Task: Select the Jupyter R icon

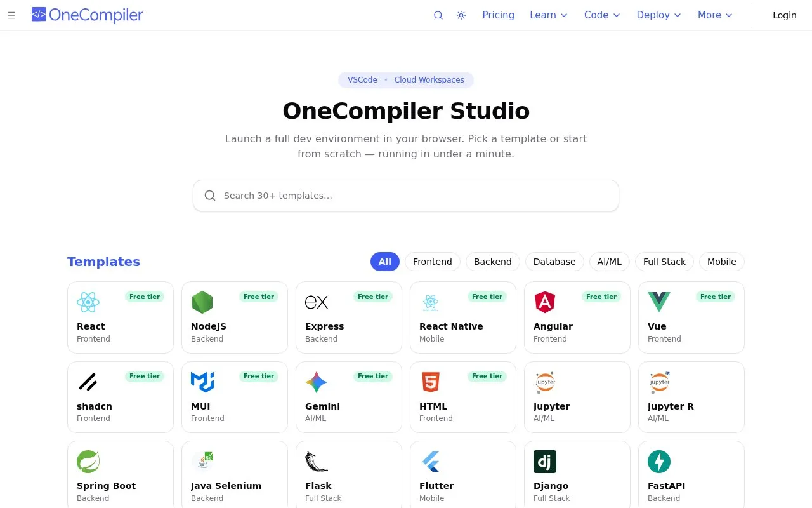Action: [659, 382]
